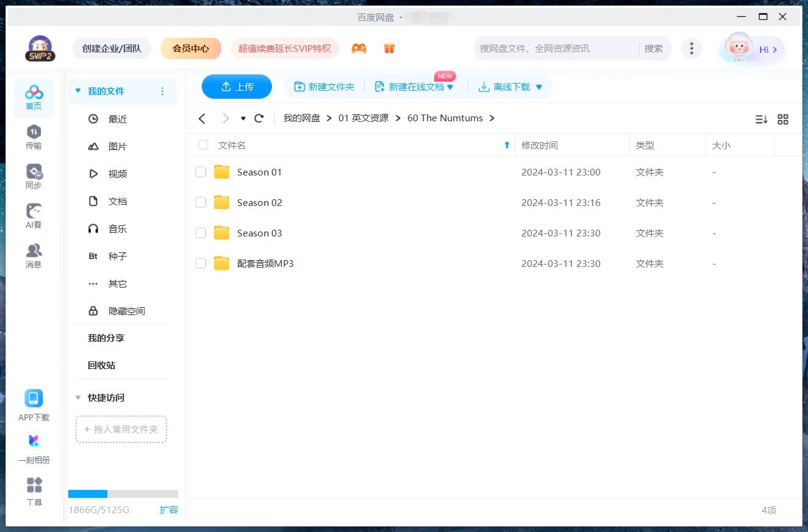Check the select-all checkbox in header row
Image resolution: width=808 pixels, height=532 pixels.
[x=202, y=145]
